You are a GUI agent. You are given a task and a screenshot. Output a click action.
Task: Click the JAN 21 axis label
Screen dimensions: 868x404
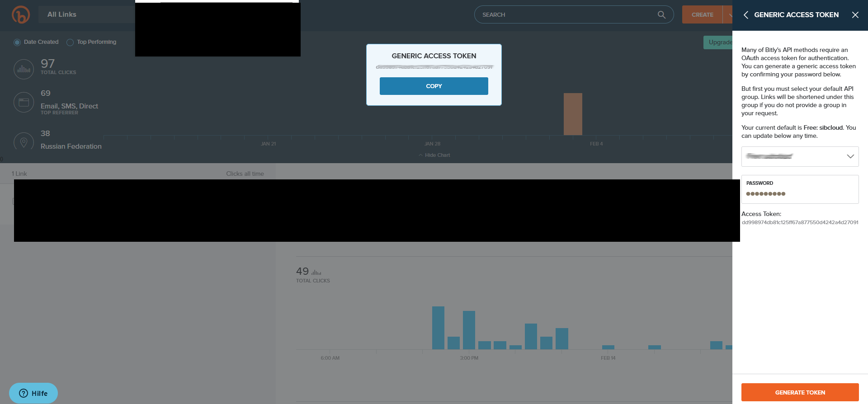click(269, 144)
